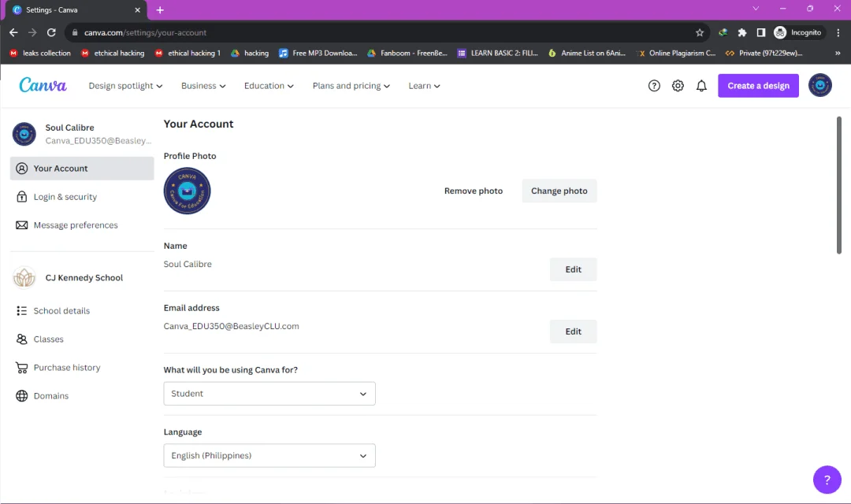Select the Settings - Canva browser tab
Screen dimensions: 851x504
coord(76,9)
